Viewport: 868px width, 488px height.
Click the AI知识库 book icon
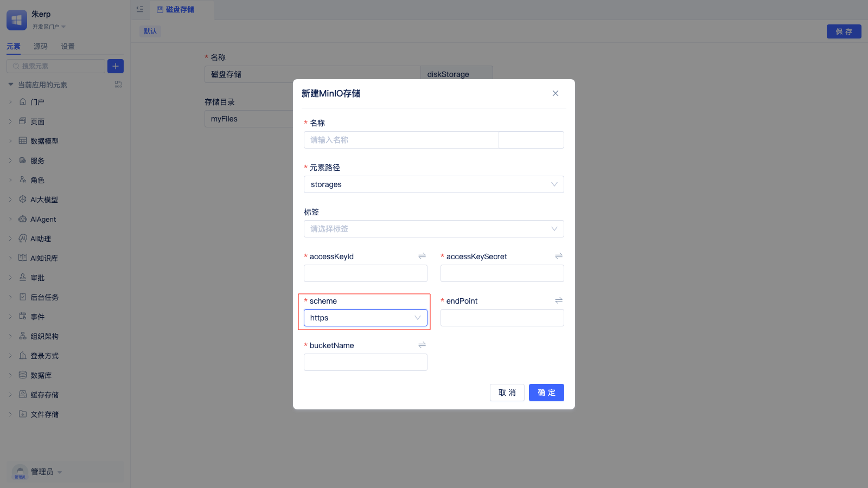click(x=23, y=258)
